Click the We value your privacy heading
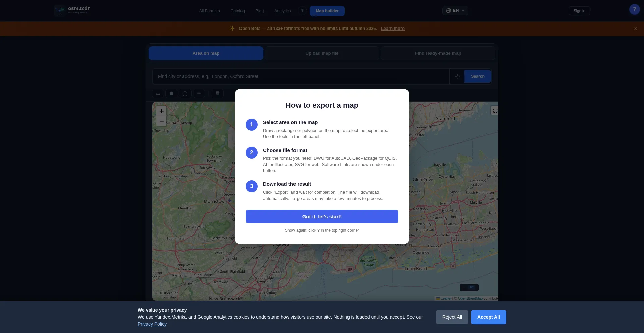This screenshot has width=644, height=333. [x=162, y=310]
